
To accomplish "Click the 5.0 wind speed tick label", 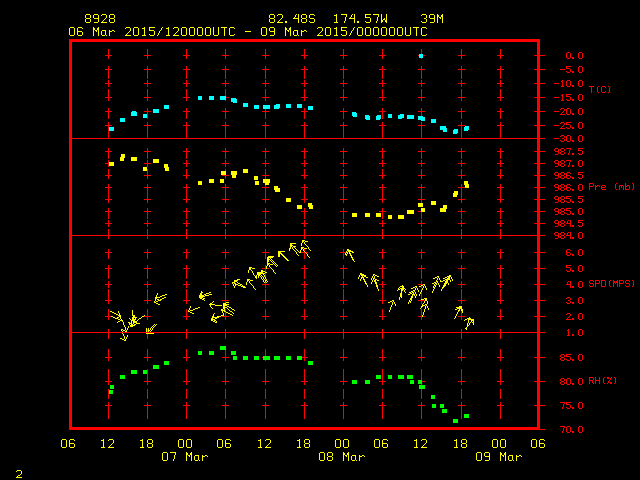I will point(574,269).
